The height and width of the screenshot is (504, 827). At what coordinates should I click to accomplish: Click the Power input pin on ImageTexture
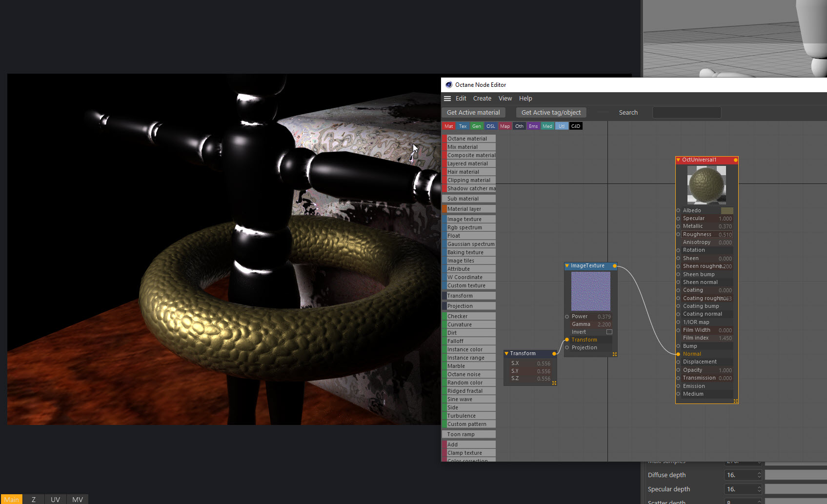click(x=567, y=317)
